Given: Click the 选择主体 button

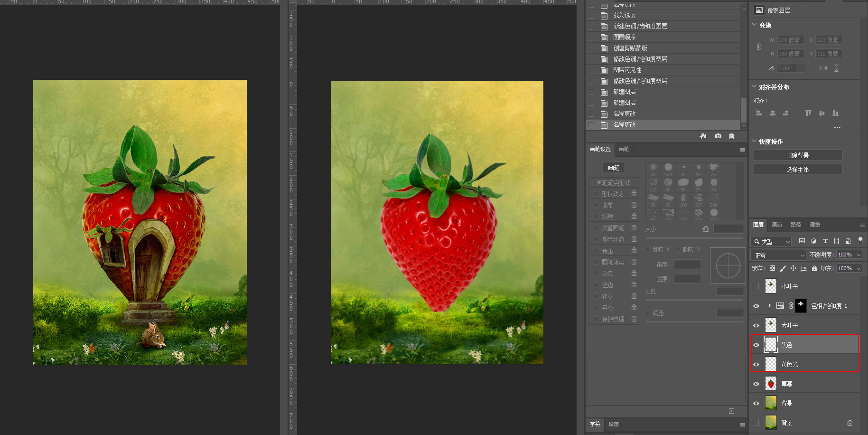Looking at the screenshot, I should click(x=797, y=170).
